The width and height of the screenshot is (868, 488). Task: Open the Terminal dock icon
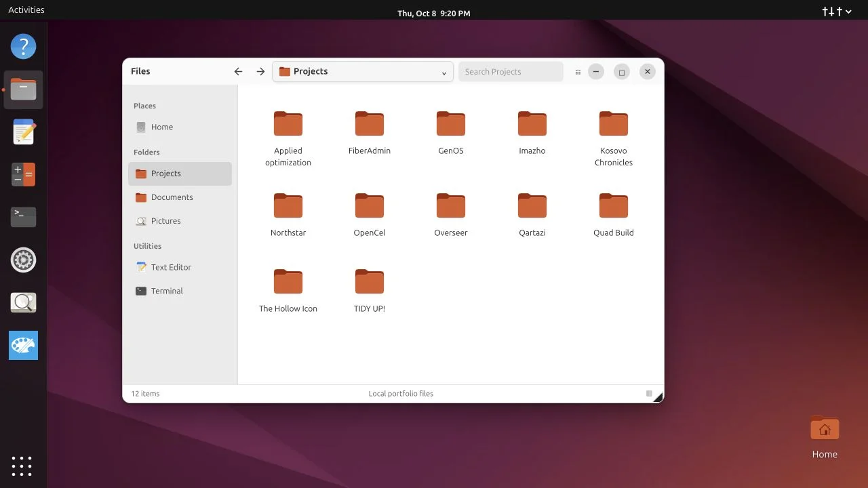(x=23, y=217)
